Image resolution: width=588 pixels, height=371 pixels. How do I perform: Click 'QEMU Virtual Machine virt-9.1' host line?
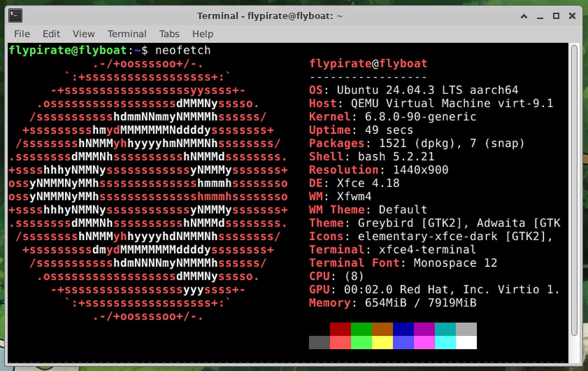click(x=452, y=103)
